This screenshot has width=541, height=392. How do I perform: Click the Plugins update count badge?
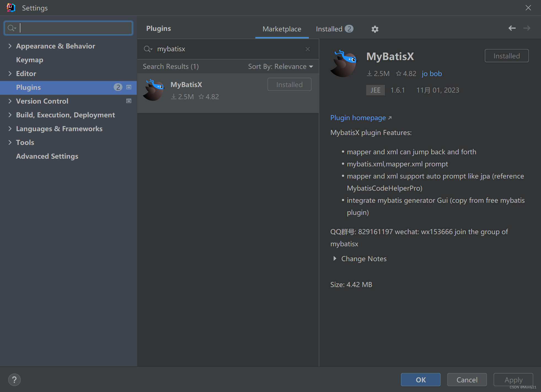(118, 87)
